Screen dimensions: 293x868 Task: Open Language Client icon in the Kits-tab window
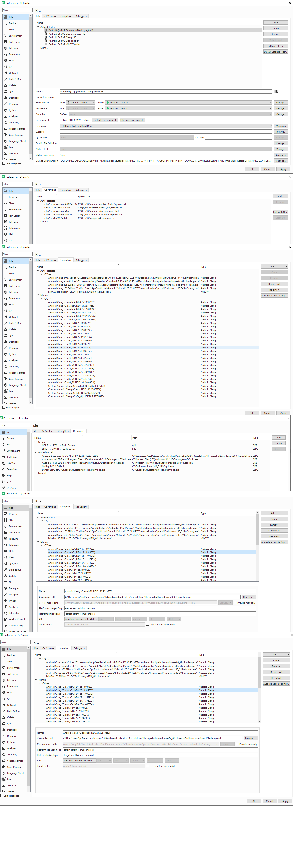[6, 141]
